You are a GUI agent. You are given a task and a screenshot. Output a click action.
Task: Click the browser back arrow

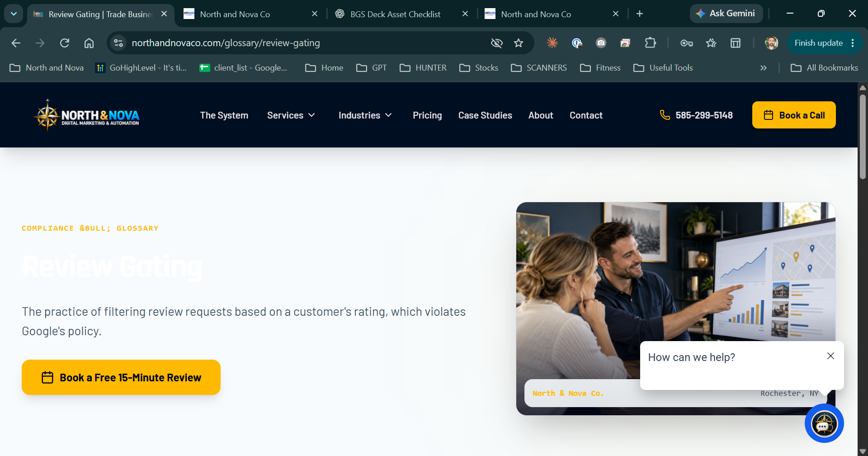(x=16, y=43)
